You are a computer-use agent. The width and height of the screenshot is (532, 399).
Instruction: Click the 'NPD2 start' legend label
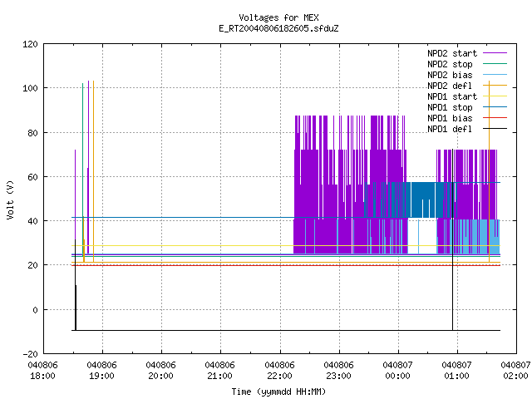(452, 53)
